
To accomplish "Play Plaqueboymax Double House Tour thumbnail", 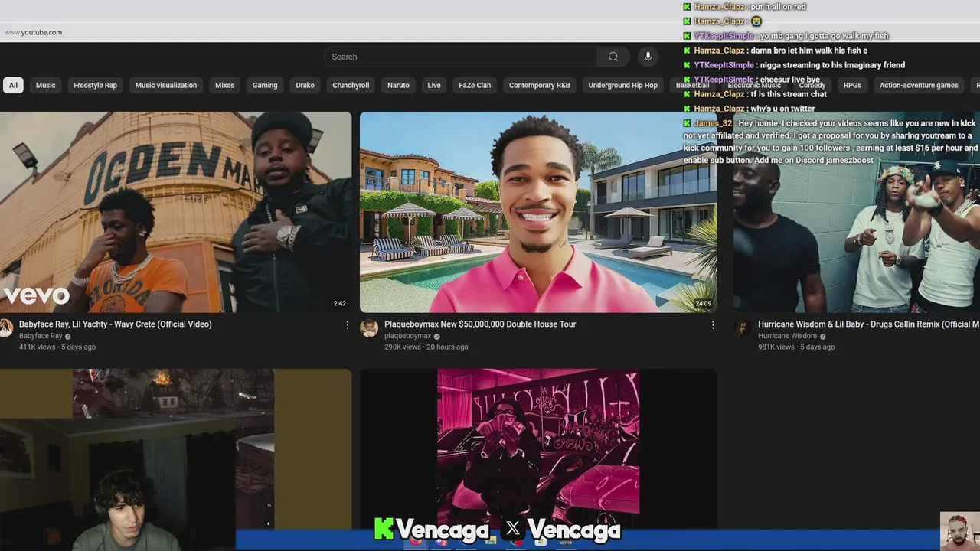I will pyautogui.click(x=538, y=212).
